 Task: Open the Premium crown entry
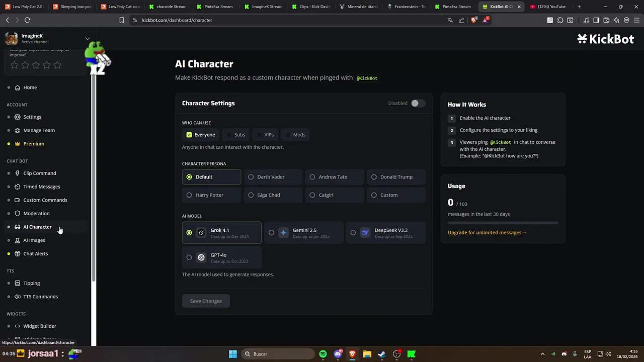pos(34,144)
